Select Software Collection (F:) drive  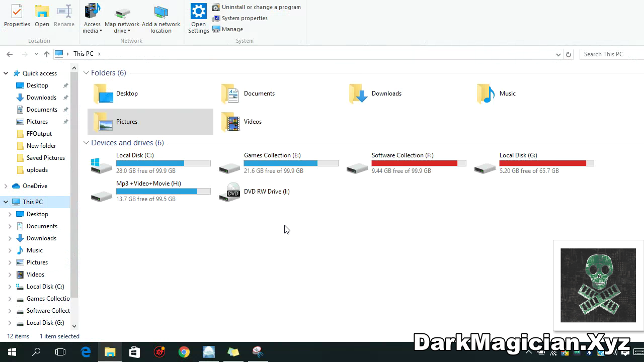406,163
